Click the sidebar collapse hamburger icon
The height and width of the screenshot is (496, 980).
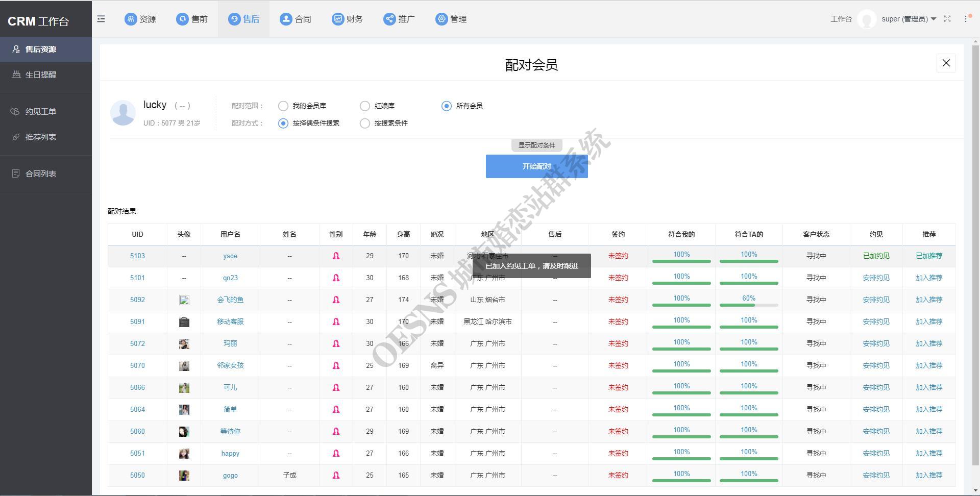tap(101, 19)
